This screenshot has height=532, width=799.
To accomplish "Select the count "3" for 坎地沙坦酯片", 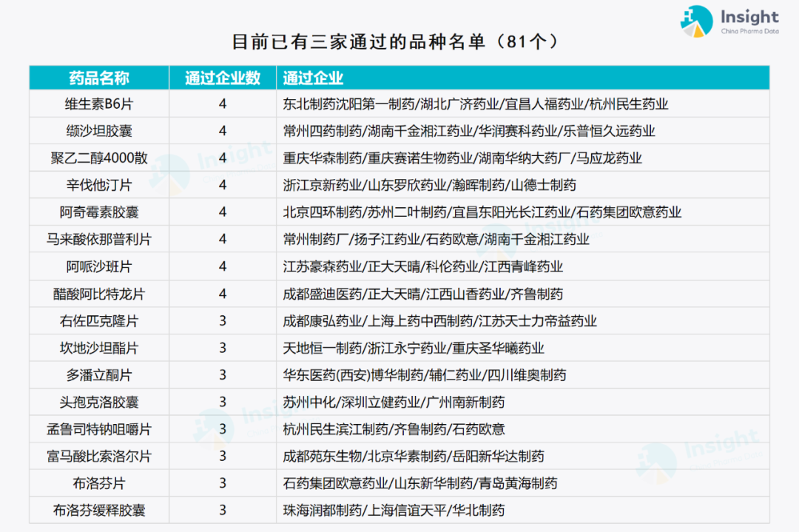I will (223, 348).
